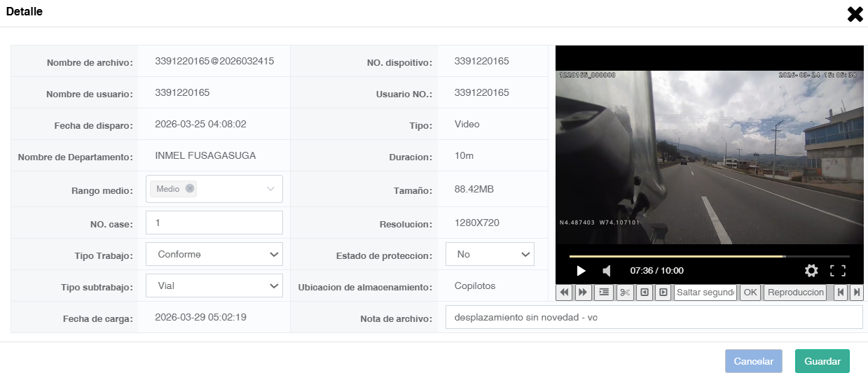Enter fullscreen video mode

pos(838,270)
